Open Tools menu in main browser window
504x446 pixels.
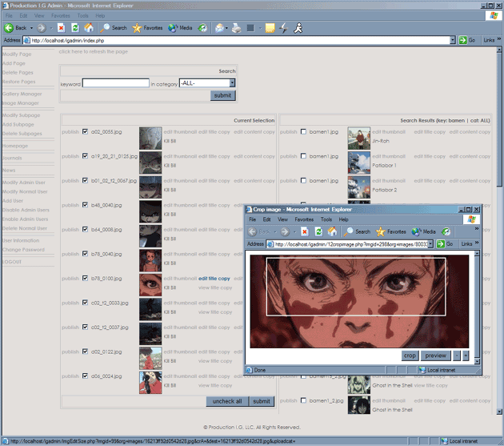pos(83,15)
